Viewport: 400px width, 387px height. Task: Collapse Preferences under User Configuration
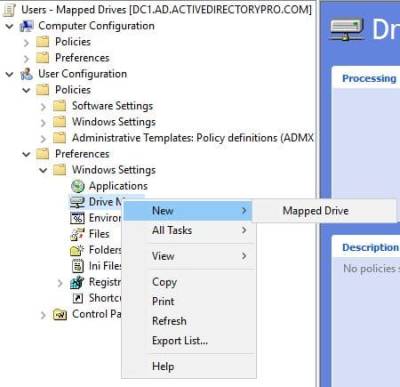[26, 154]
